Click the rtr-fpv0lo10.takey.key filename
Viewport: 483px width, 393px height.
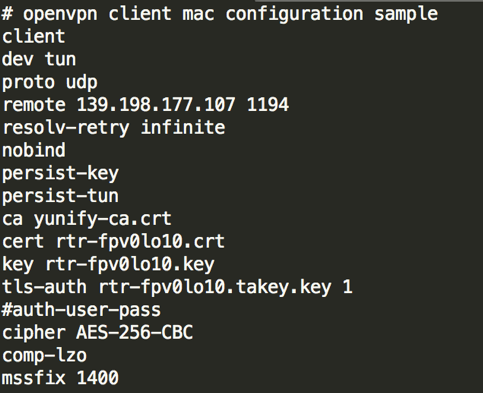[x=215, y=287]
